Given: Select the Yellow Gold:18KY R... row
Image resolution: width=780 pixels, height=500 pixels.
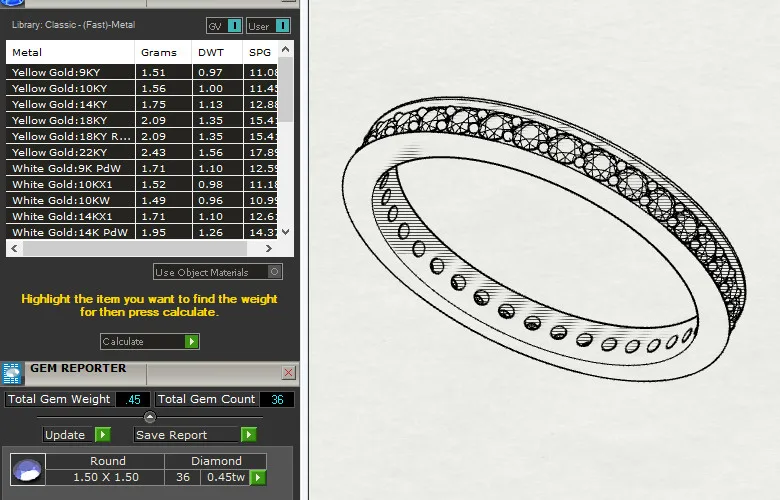Looking at the screenshot, I should [x=141, y=136].
